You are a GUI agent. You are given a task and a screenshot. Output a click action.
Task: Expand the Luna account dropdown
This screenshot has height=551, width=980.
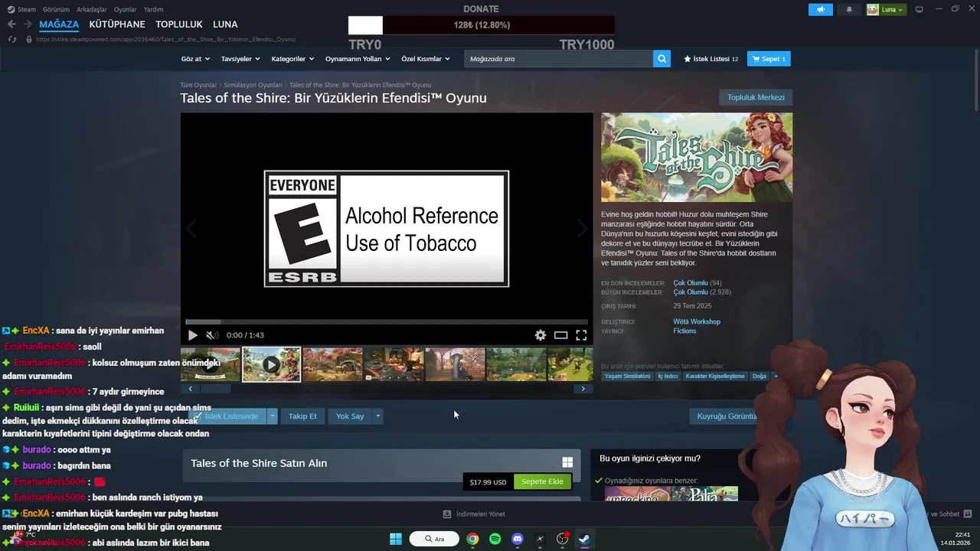click(x=886, y=9)
